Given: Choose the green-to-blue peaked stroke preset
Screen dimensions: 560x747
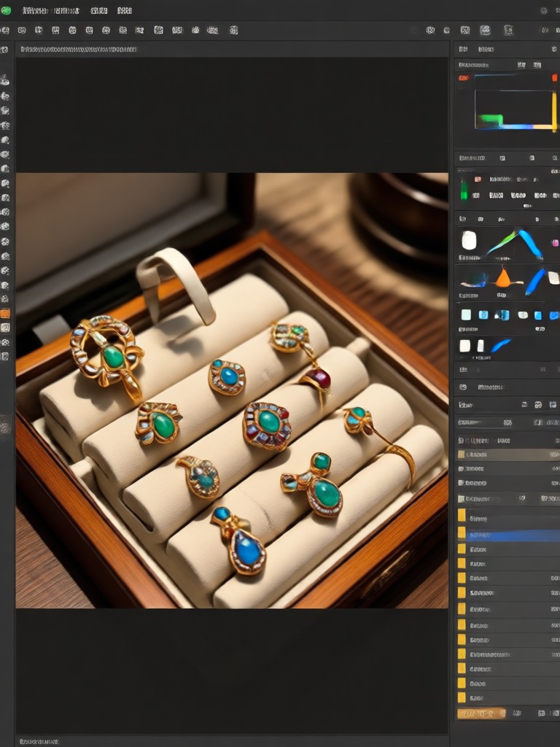Looking at the screenshot, I should click(514, 244).
